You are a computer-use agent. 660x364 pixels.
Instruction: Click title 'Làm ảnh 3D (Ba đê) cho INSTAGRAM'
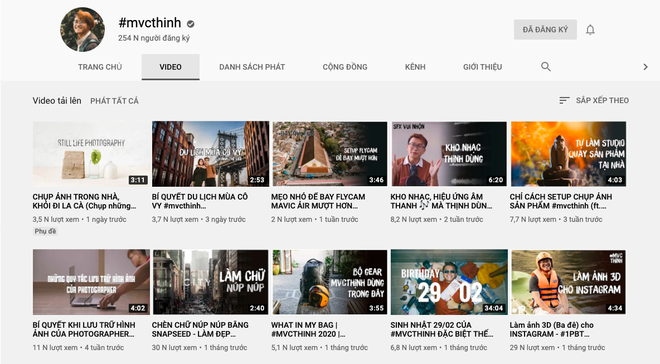tap(551, 329)
